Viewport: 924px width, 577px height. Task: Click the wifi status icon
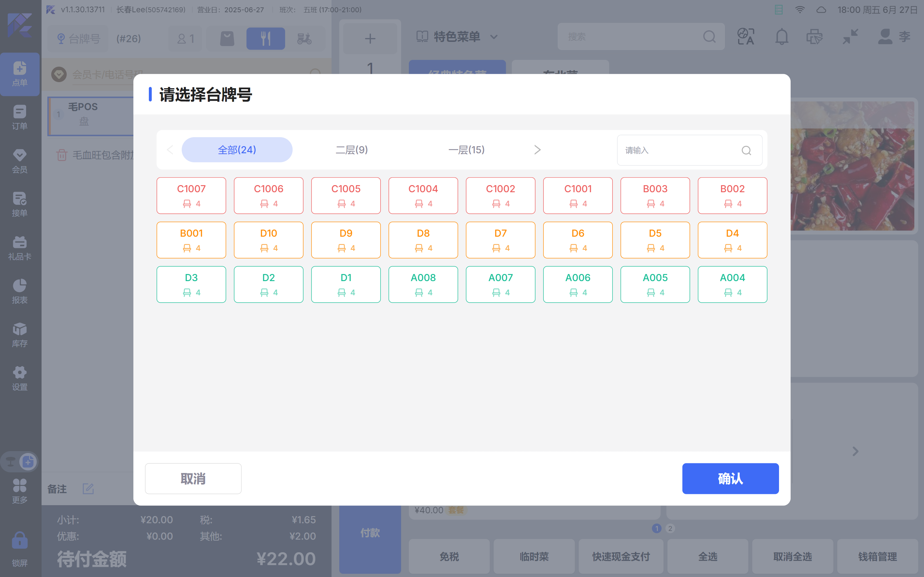pyautogui.click(x=800, y=10)
